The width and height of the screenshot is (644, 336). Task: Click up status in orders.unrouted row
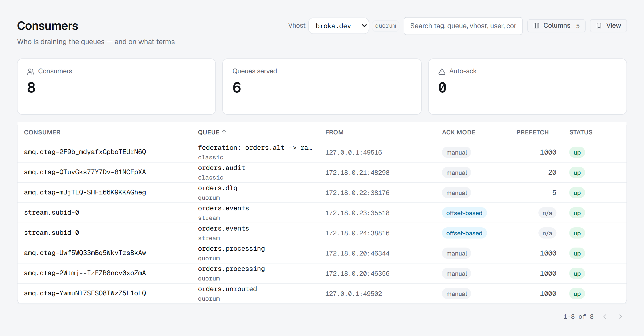pyautogui.click(x=577, y=294)
